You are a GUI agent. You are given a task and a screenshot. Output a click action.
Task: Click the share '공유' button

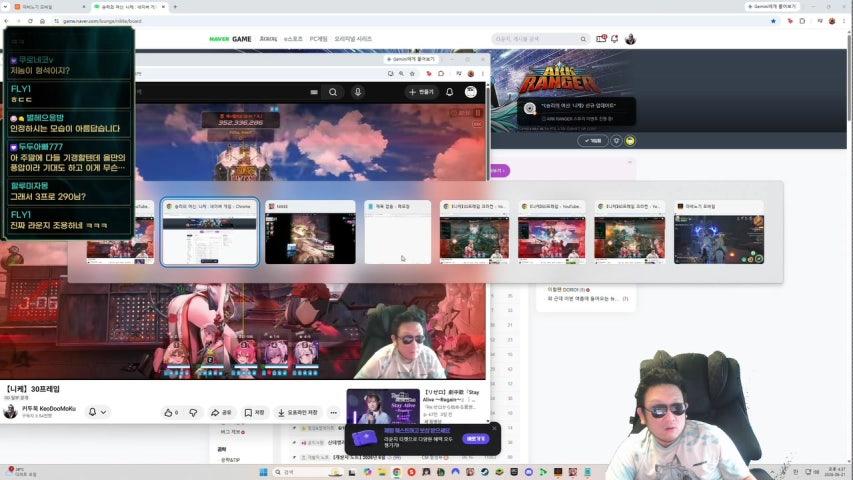[221, 413]
